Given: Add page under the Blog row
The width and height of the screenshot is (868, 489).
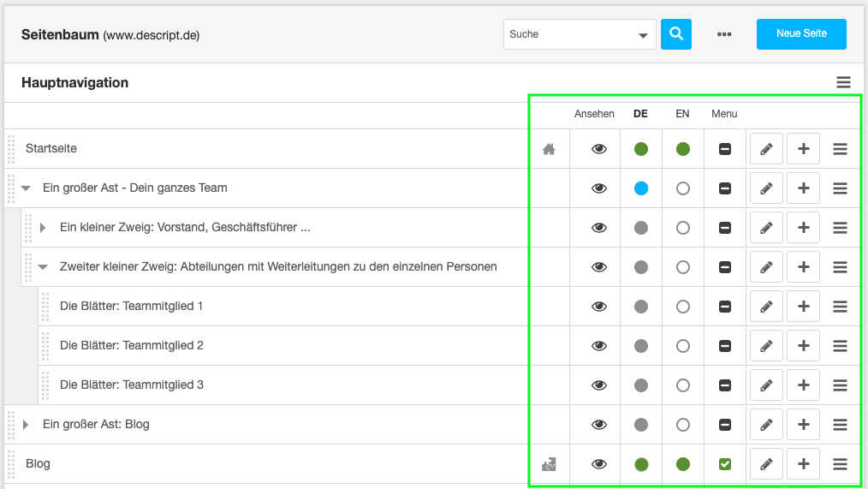Looking at the screenshot, I should point(803,464).
